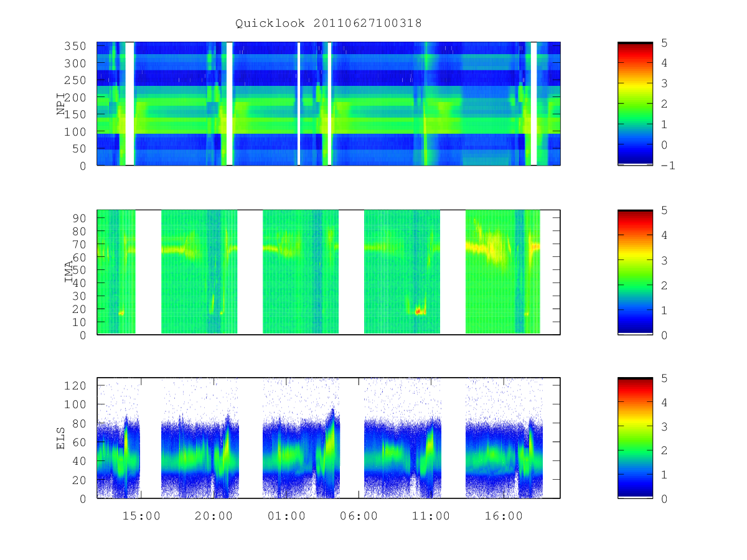Select the NPI y-axis label
The width and height of the screenshot is (747, 560).
tap(62, 104)
